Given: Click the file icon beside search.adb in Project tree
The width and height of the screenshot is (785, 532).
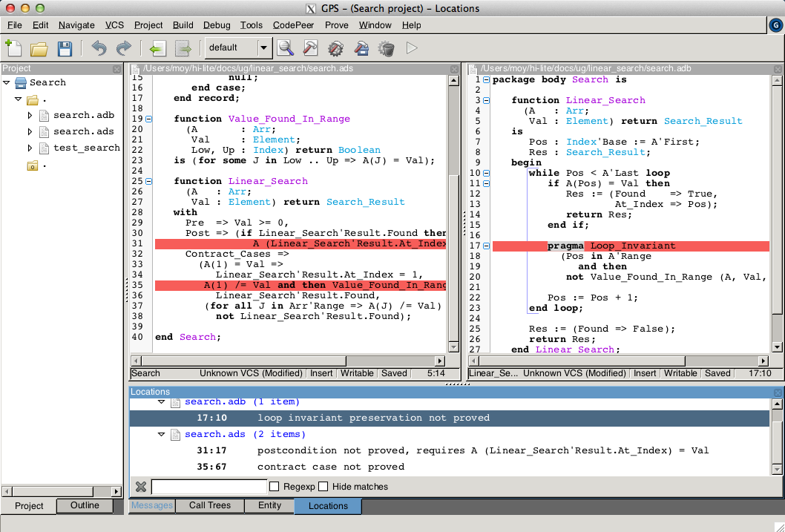Looking at the screenshot, I should tap(44, 116).
